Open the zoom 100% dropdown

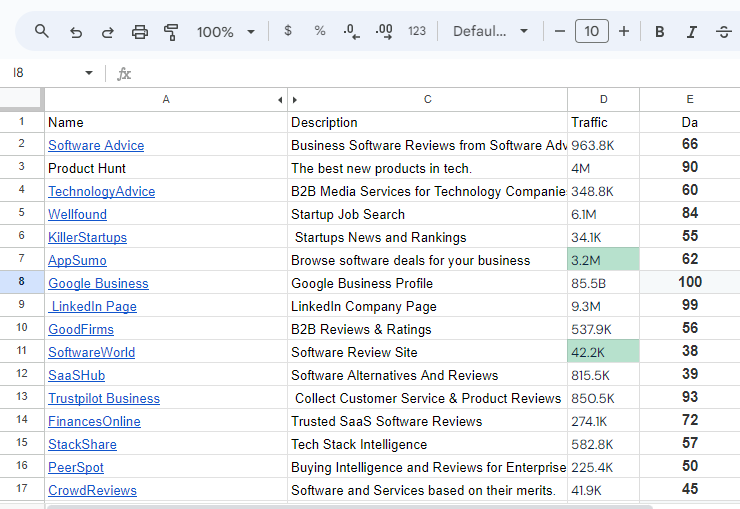[x=226, y=32]
